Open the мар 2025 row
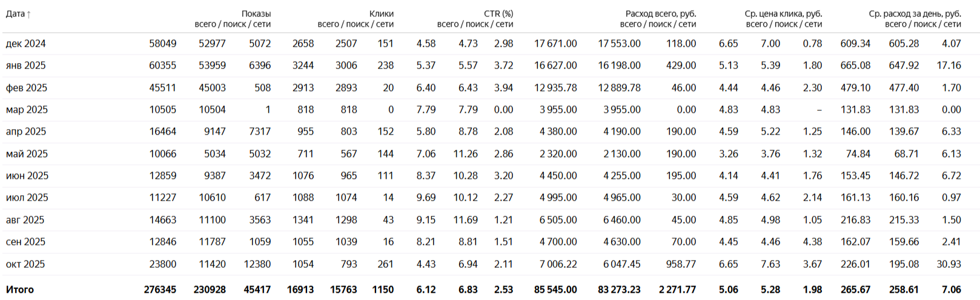The image size is (980, 300). click(27, 110)
